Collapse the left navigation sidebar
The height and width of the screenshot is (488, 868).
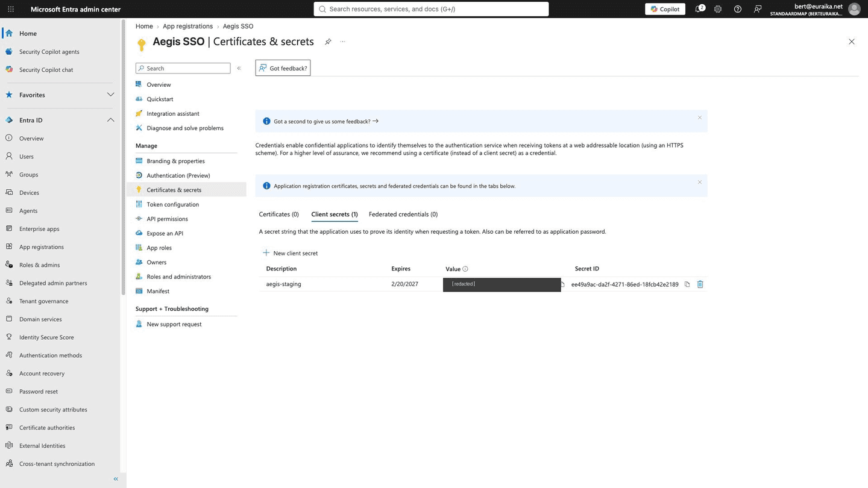116,479
